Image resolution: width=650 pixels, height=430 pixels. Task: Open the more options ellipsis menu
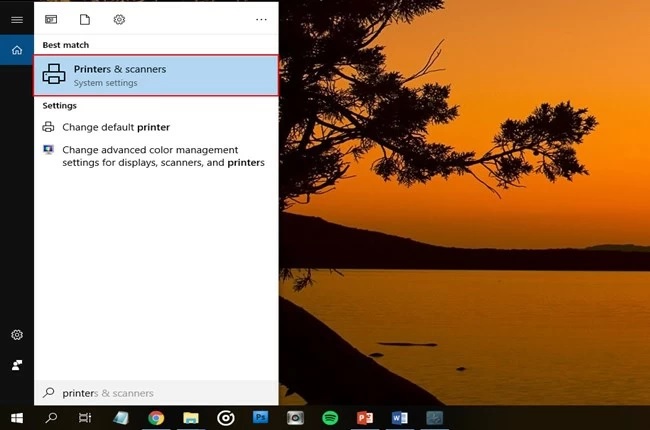261,19
